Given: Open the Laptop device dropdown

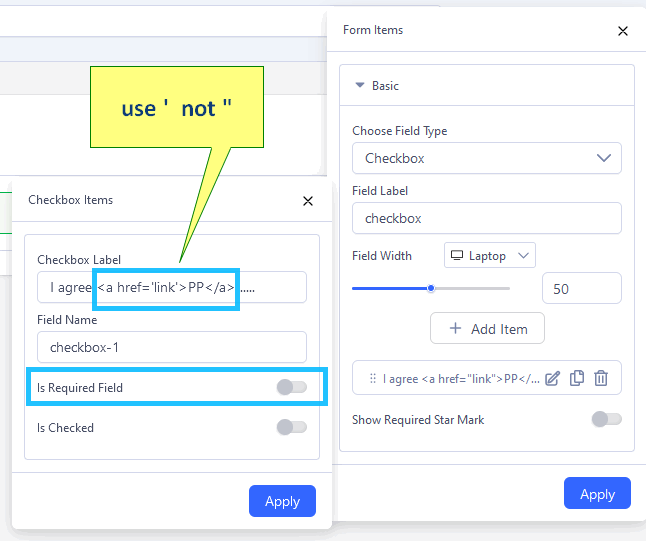Looking at the screenshot, I should tap(490, 256).
